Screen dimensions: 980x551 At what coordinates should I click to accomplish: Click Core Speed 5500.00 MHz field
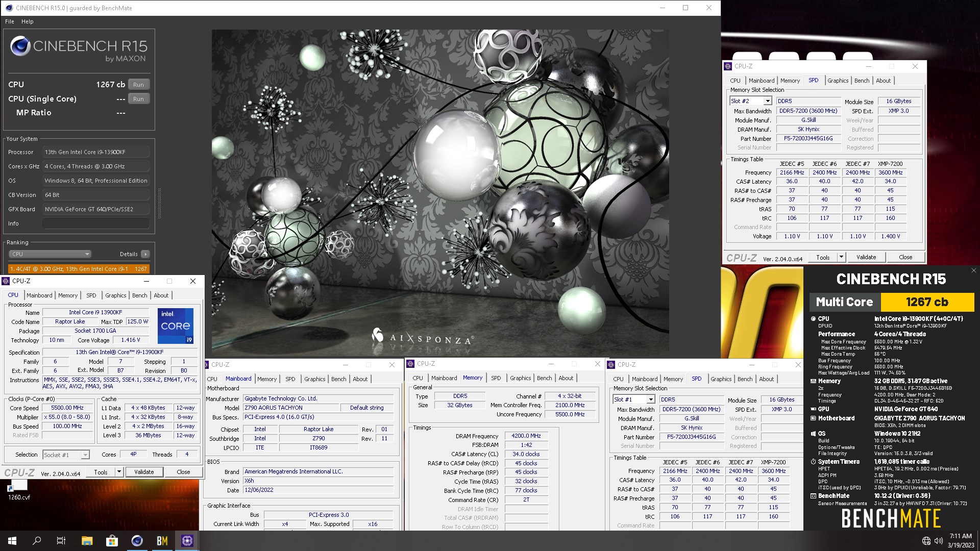[x=67, y=408]
